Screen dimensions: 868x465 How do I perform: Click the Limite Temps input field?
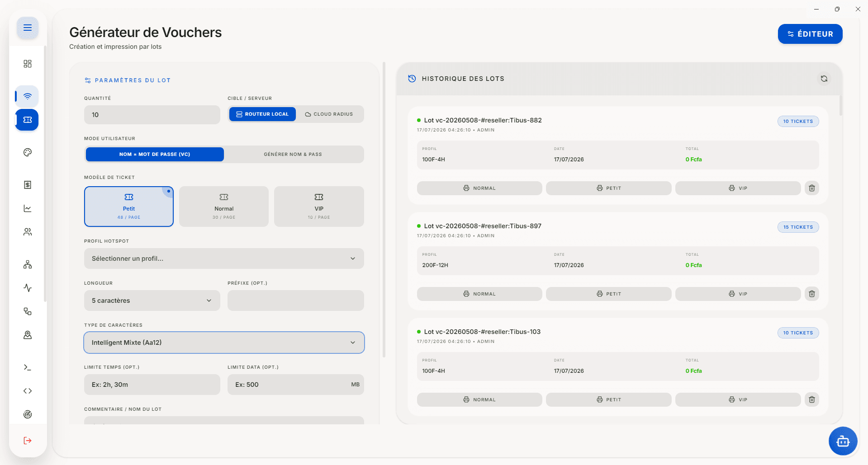[x=152, y=385]
